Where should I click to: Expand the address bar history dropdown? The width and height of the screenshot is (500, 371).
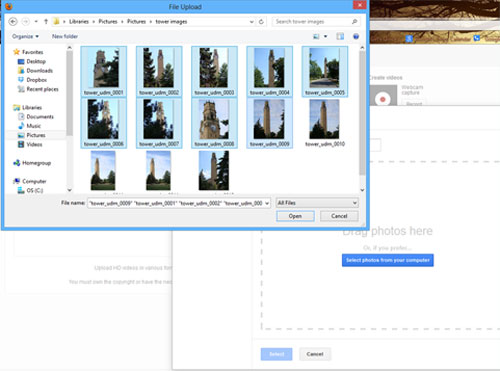251,22
